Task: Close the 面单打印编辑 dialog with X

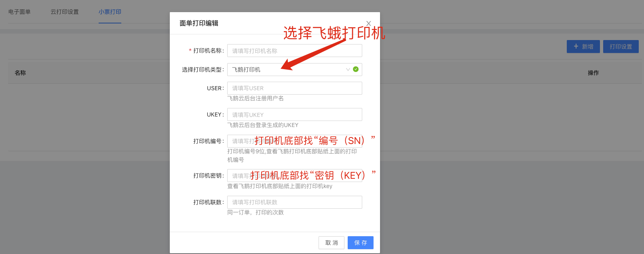Action: click(x=368, y=23)
